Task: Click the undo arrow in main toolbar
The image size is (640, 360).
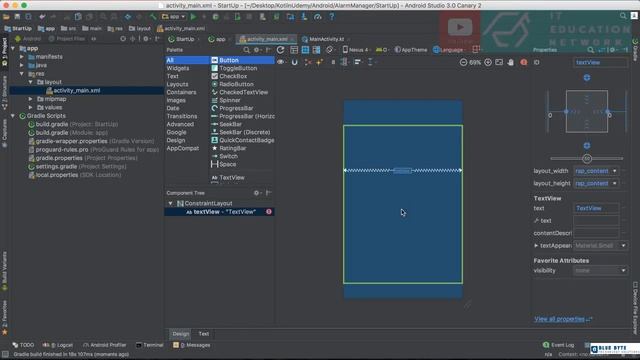Action: (x=42, y=17)
